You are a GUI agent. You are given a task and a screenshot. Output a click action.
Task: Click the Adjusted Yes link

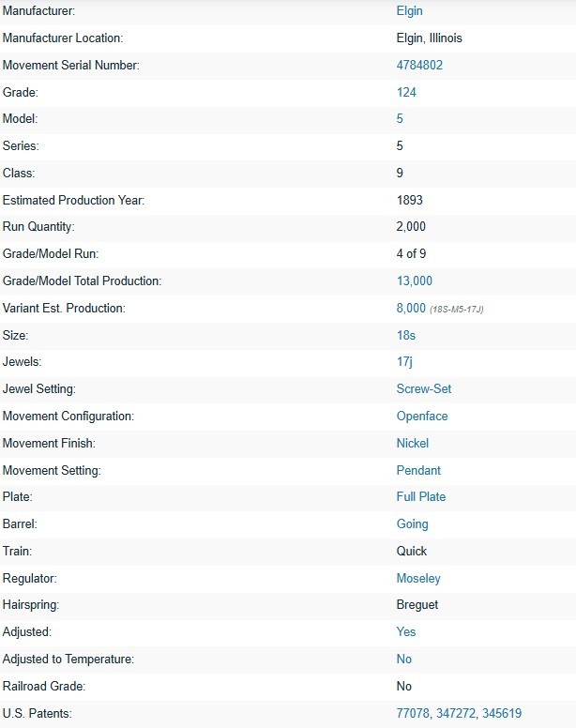pyautogui.click(x=405, y=632)
